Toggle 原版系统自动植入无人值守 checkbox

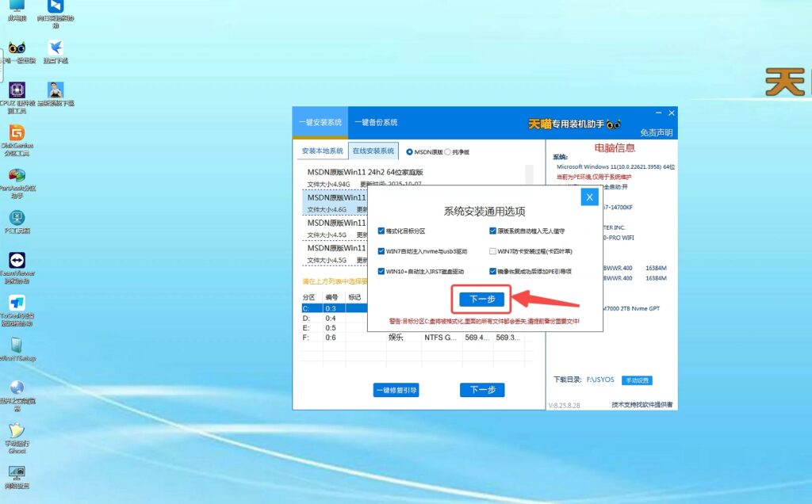pos(492,231)
